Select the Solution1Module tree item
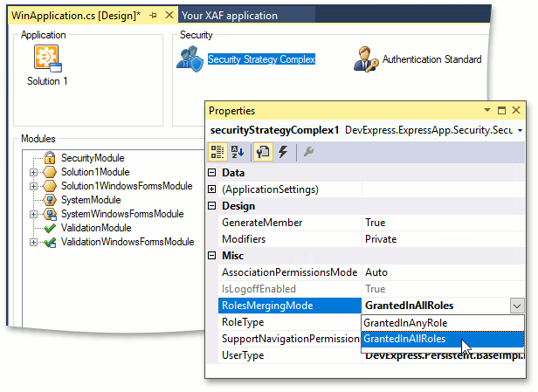The image size is (538, 392). coord(95,172)
